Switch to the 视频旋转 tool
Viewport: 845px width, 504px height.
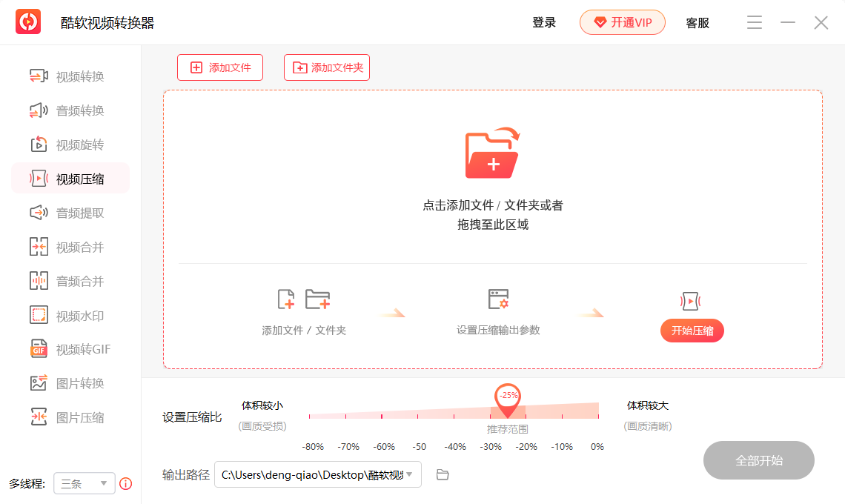coord(72,144)
